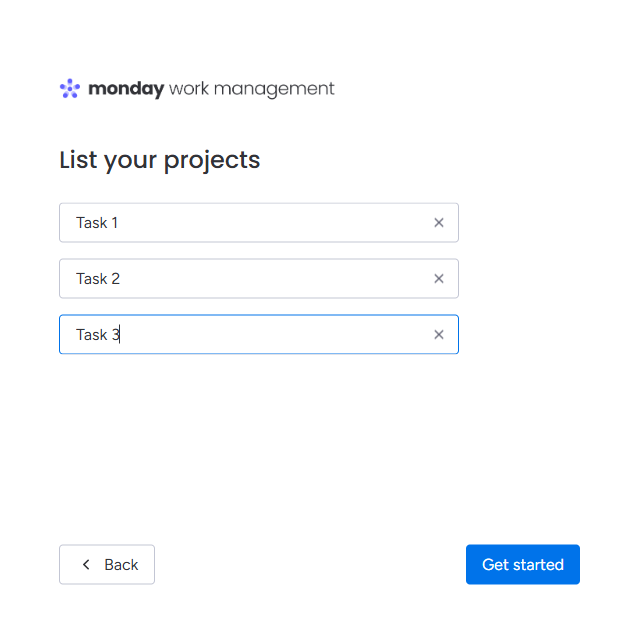Viewport: 629px width, 621px height.
Task: Place cursor on the "Task 3" text
Action: pyautogui.click(x=97, y=335)
